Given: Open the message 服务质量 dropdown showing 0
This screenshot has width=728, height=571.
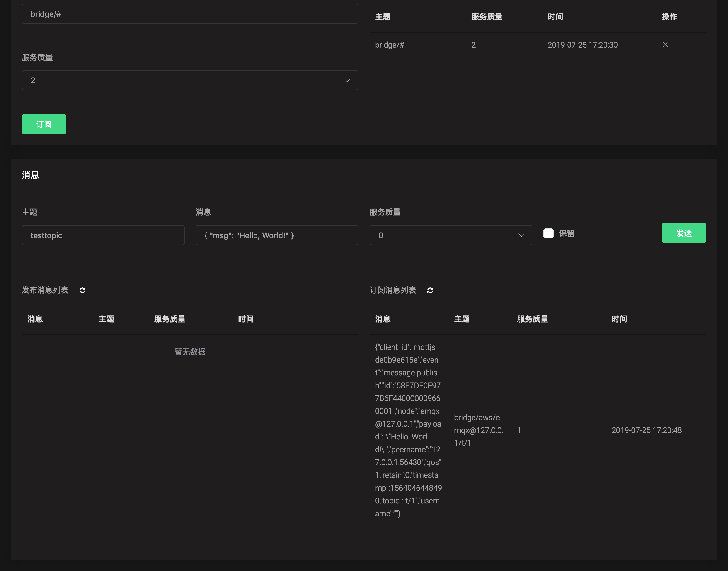Looking at the screenshot, I should pos(451,235).
